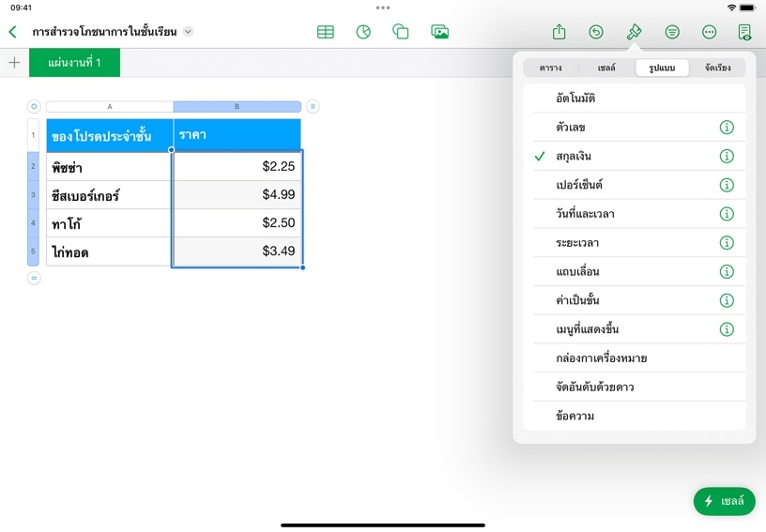Open info details for ตัวเลข format
The height and width of the screenshot is (532, 766).
click(726, 128)
